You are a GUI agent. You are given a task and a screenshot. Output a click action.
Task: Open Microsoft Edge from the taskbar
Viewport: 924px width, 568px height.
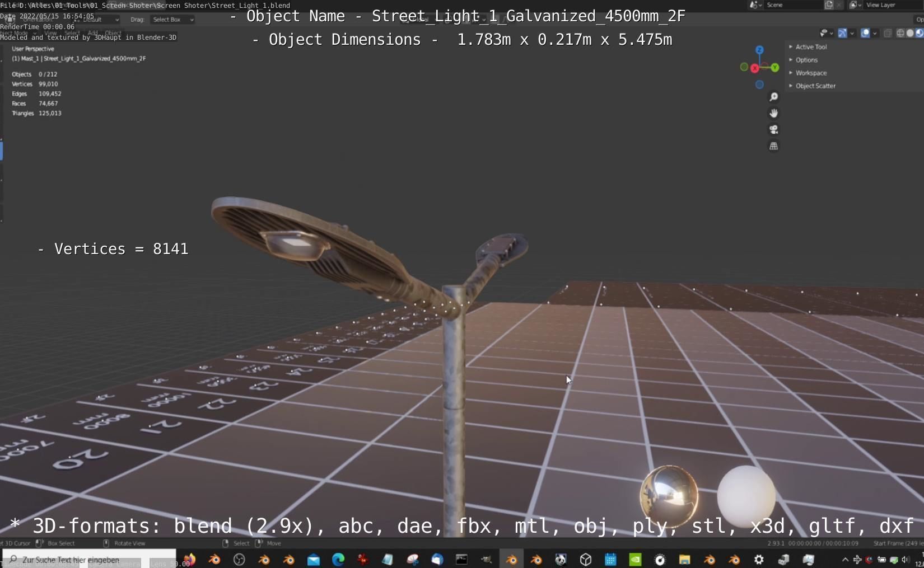coord(338,559)
